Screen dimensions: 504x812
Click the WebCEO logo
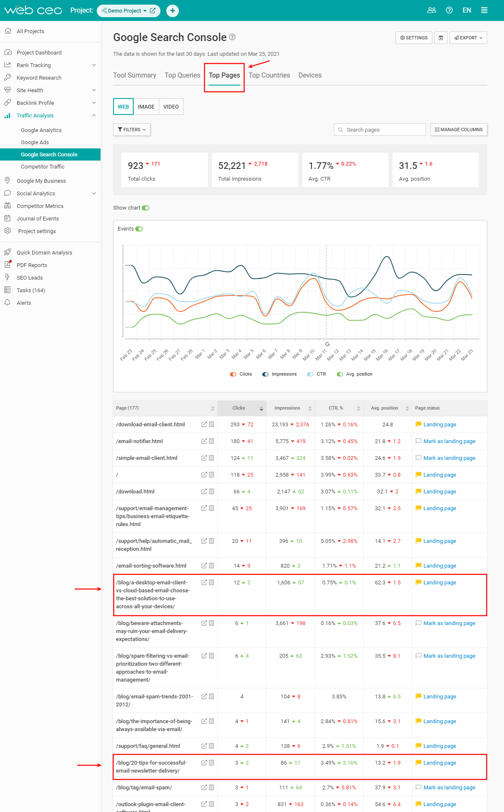click(33, 10)
